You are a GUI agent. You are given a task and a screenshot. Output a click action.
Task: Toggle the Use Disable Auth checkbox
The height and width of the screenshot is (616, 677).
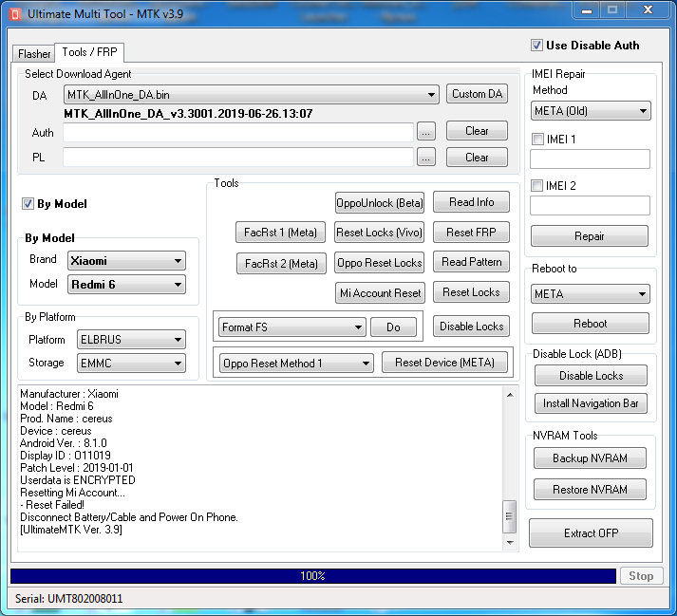coord(536,46)
